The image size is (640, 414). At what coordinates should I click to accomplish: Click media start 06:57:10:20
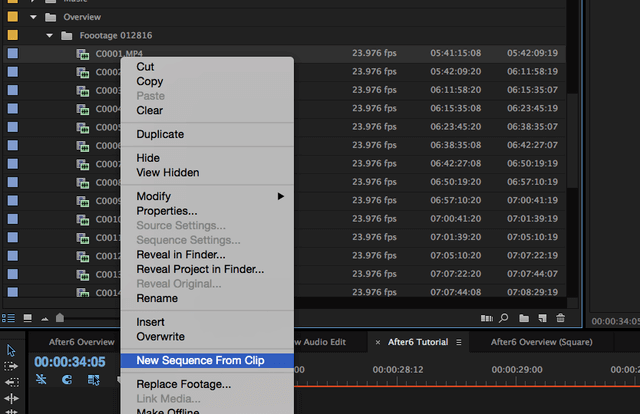456,200
